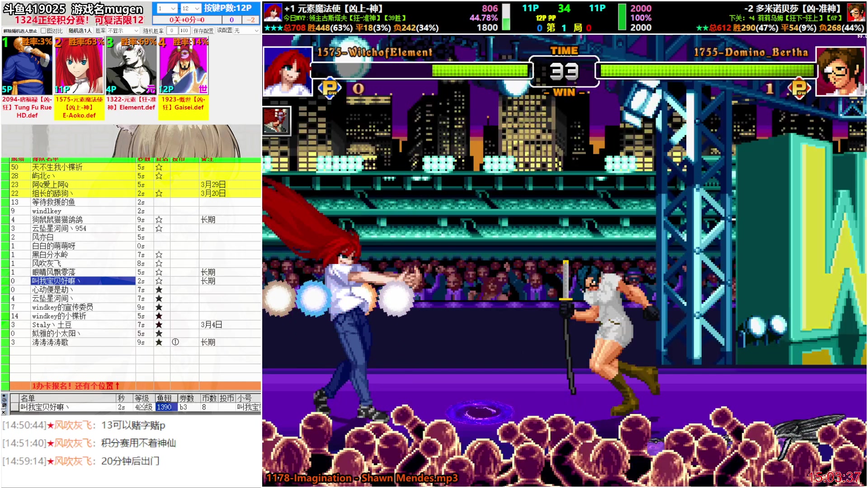Select character card 1 Tung Fu Rue portrait
Screen dimensions: 868x488
(27, 66)
